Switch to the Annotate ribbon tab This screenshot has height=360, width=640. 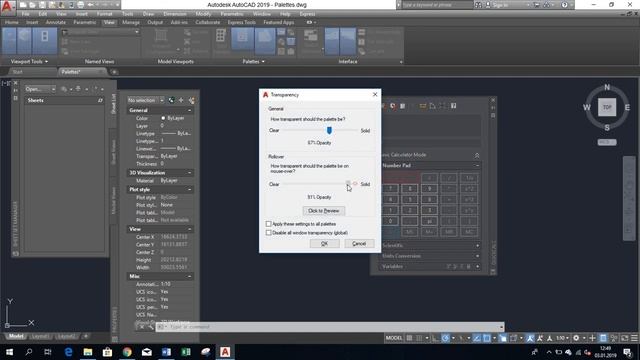pos(56,22)
